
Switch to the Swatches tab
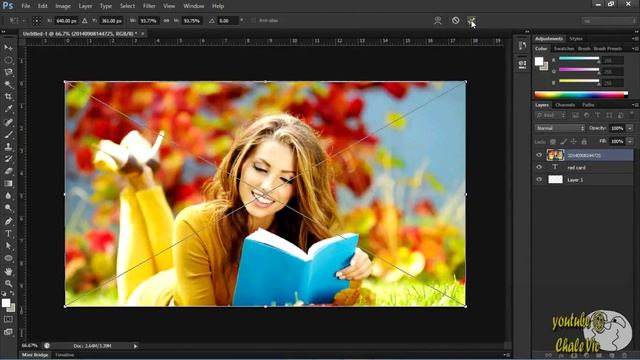point(564,49)
